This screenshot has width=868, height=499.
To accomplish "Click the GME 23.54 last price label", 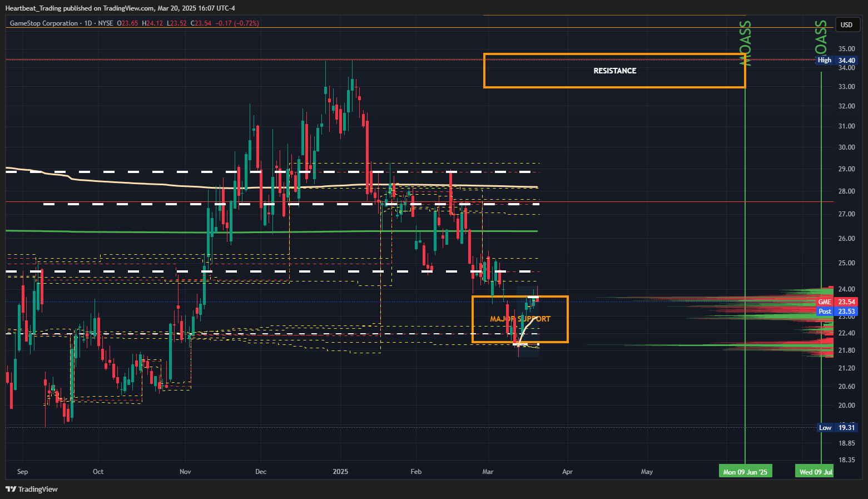I will click(837, 302).
